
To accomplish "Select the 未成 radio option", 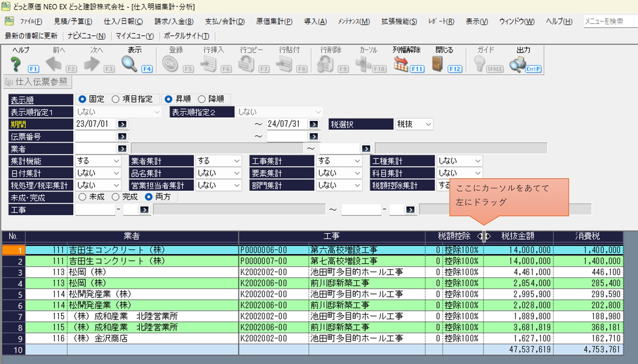I will (82, 197).
